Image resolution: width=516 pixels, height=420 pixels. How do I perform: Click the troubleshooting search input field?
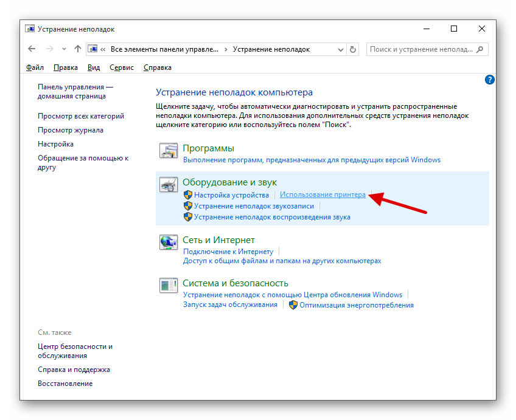click(420, 49)
